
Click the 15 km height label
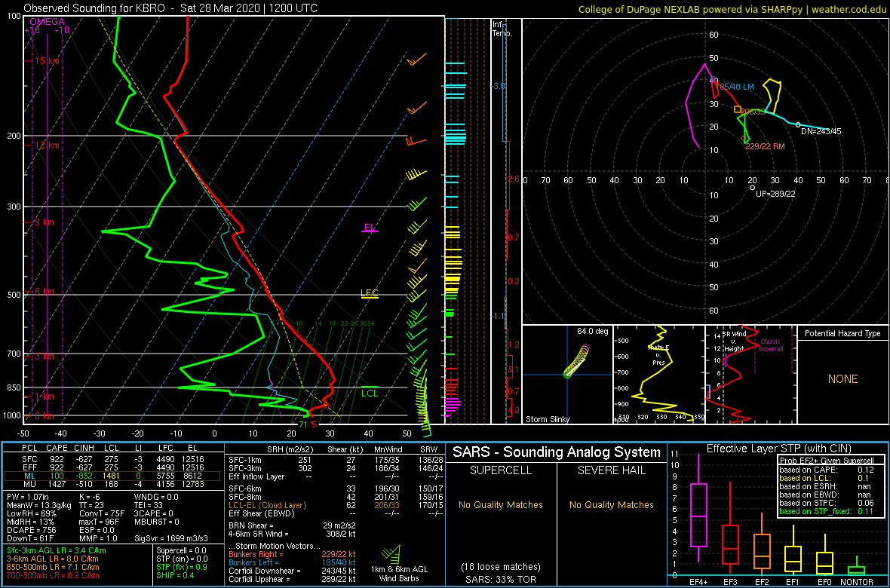click(x=47, y=61)
